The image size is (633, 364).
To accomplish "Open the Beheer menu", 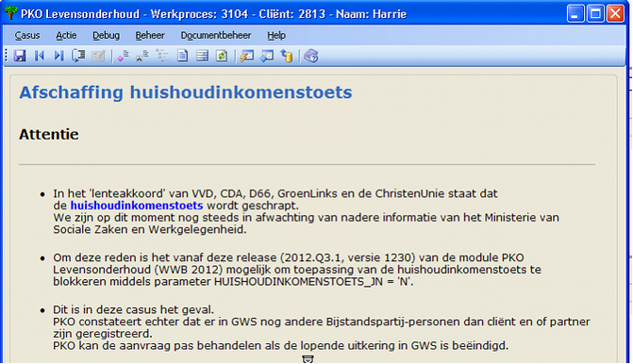I will [x=150, y=36].
